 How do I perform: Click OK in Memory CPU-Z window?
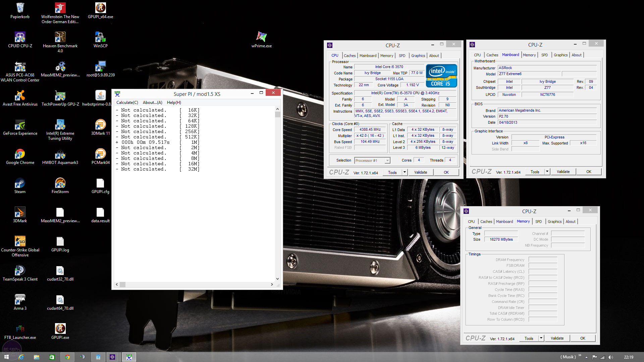tap(583, 338)
